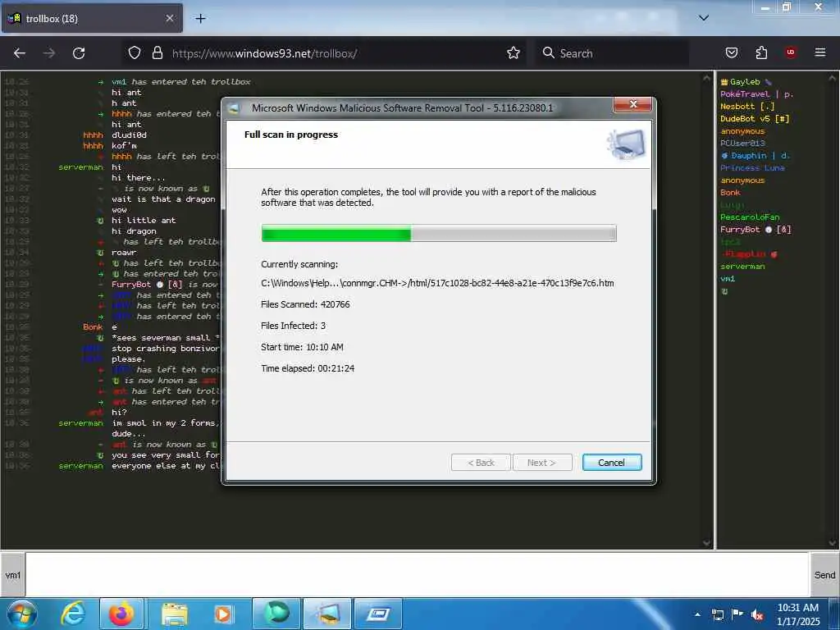Click the blue run-box taskbar icon

pyautogui.click(x=378, y=614)
